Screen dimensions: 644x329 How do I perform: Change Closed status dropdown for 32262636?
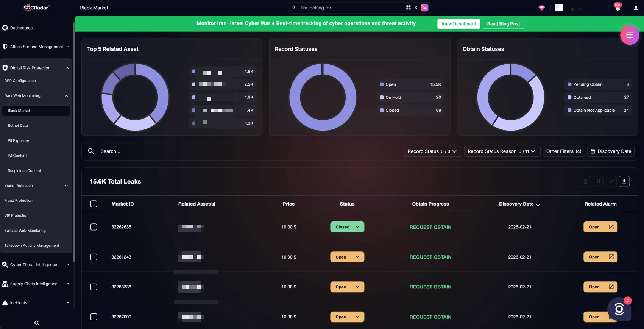pos(347,227)
